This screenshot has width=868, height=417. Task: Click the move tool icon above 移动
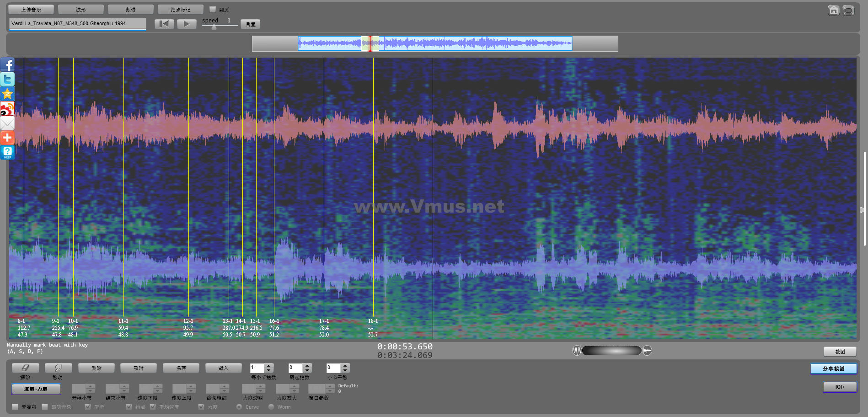tap(58, 368)
